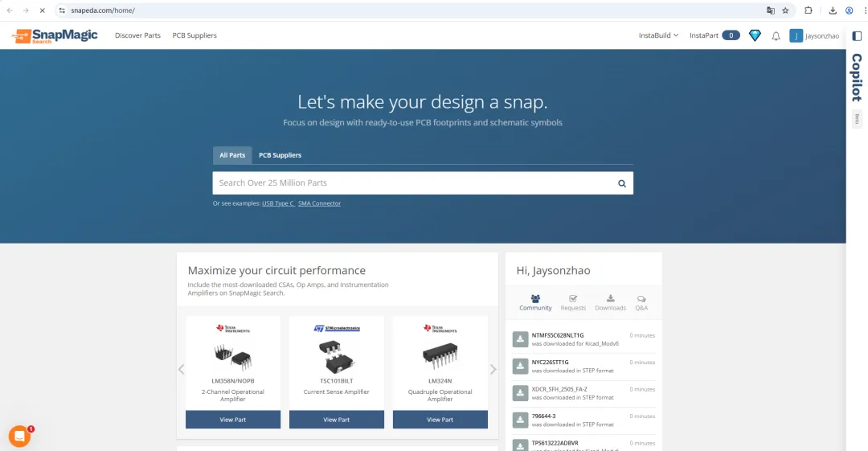868x451 pixels.
Task: Open the USB Type C example link
Action: click(x=278, y=203)
